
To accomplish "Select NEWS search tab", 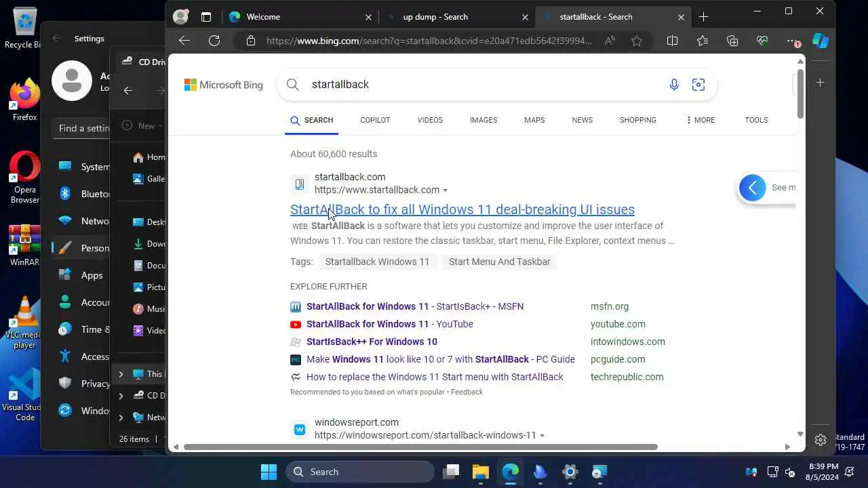I will point(583,120).
